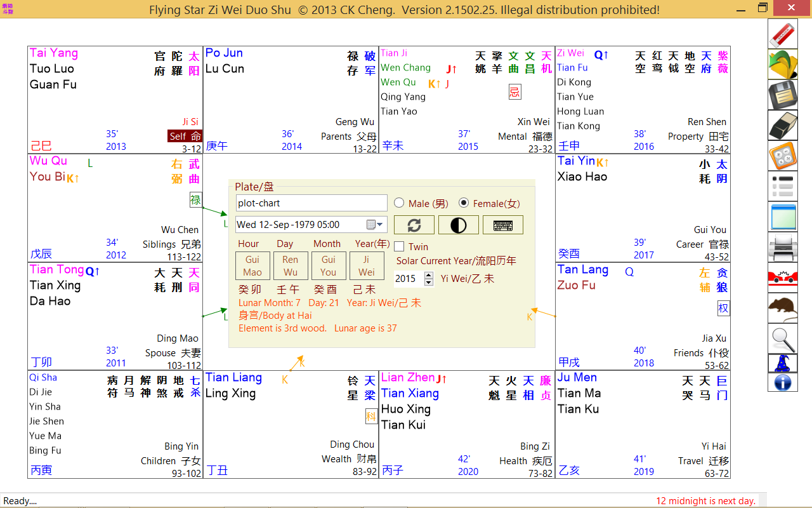
Task: Click the Tan Lang star name
Action: (583, 270)
